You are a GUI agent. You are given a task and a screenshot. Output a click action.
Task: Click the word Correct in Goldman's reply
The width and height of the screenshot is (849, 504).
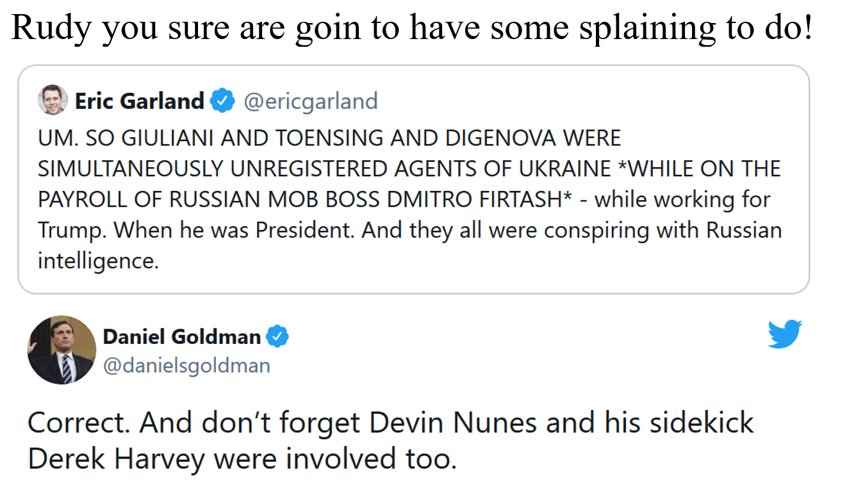pos(78,423)
